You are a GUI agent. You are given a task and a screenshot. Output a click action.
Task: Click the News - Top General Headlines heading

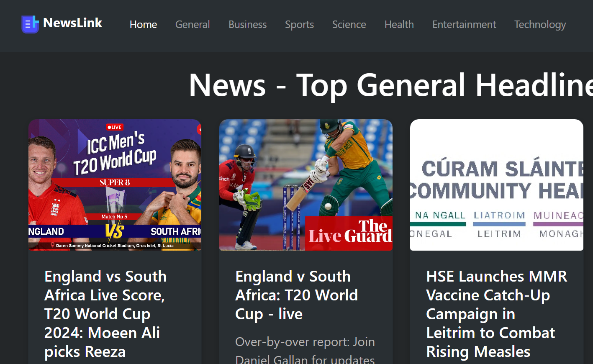point(391,85)
